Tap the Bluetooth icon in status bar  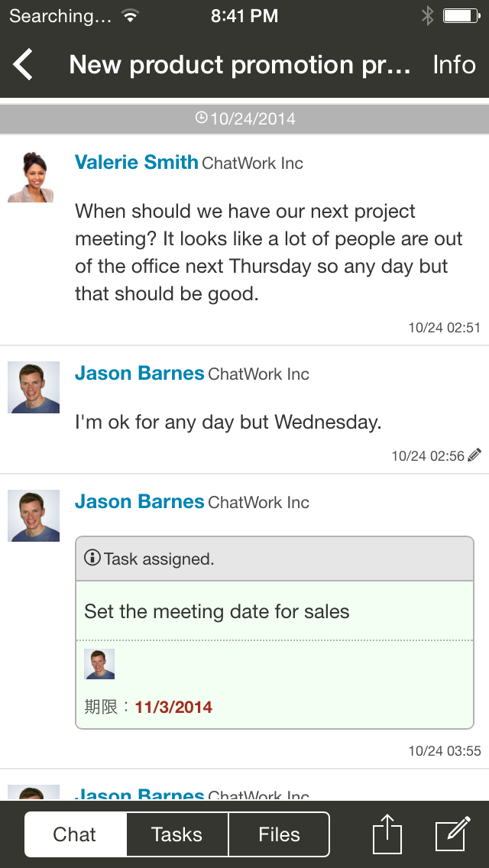[x=428, y=15]
